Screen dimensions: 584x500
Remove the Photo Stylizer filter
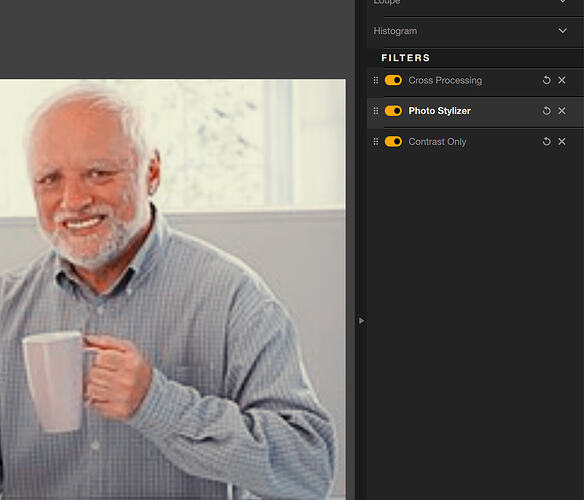click(562, 111)
